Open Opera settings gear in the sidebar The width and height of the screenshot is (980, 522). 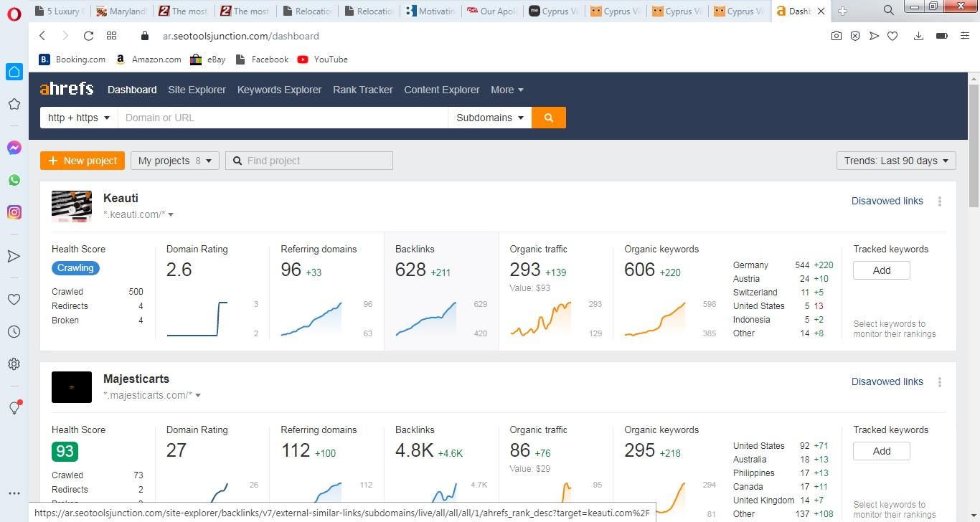[14, 364]
